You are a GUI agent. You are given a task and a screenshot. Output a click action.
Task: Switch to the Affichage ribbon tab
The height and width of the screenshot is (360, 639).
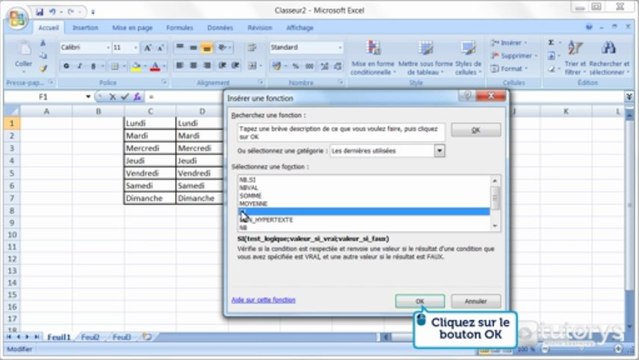click(300, 28)
